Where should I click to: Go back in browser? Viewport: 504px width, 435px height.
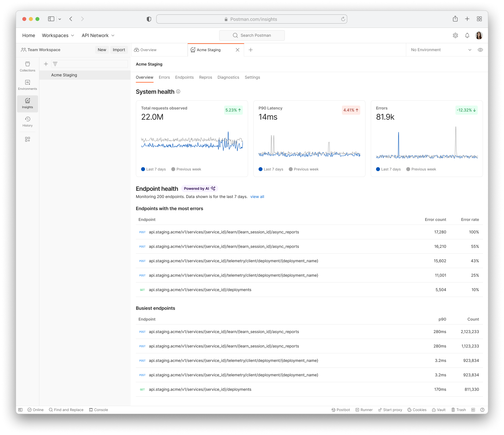tap(71, 19)
